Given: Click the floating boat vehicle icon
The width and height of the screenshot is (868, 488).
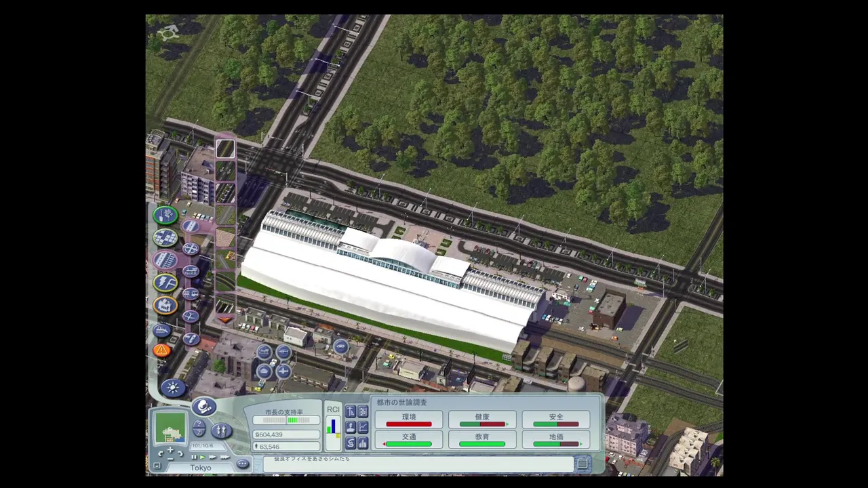Looking at the screenshot, I should pos(264,371).
